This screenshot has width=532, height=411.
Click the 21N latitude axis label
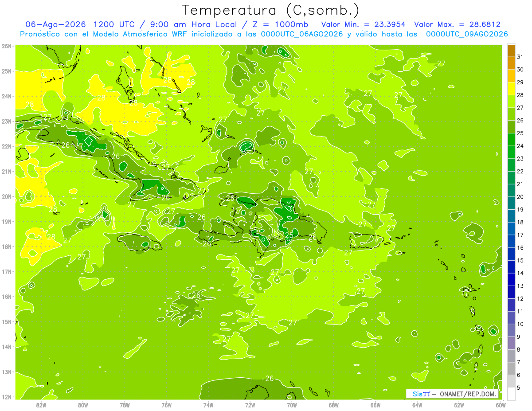click(x=7, y=171)
